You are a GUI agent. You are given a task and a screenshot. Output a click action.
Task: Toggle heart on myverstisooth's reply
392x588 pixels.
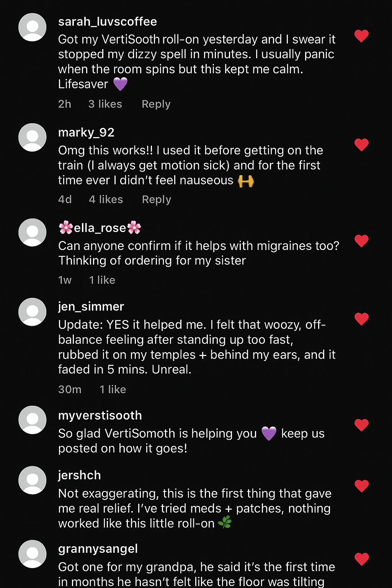click(361, 425)
